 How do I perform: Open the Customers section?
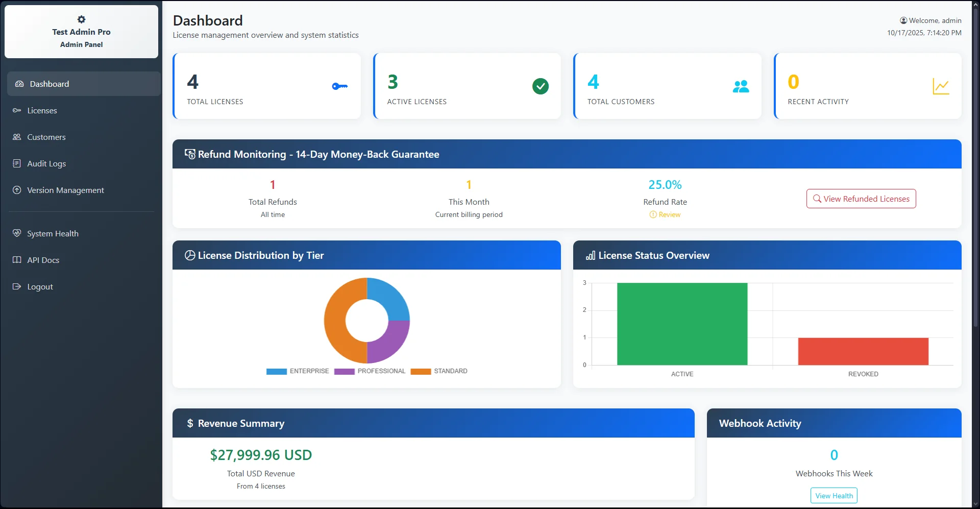[46, 137]
